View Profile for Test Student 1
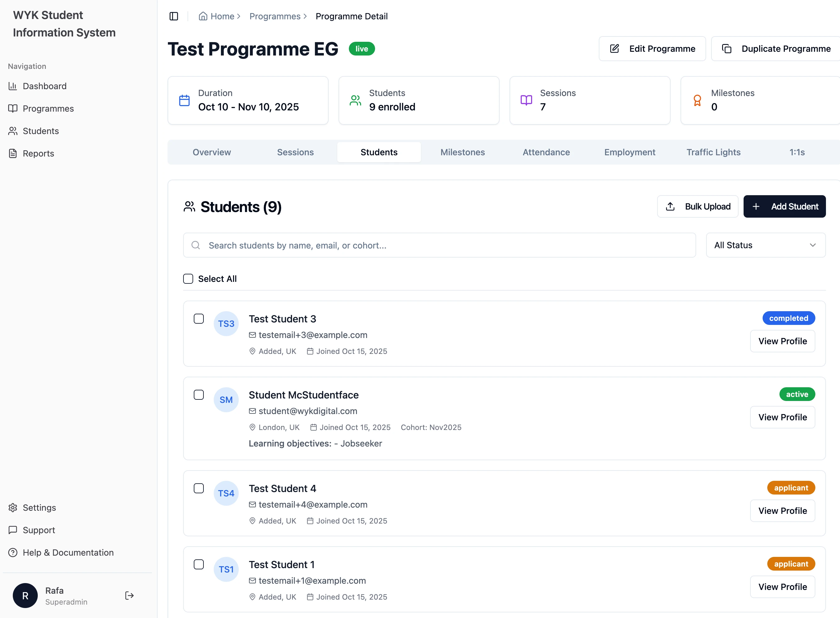This screenshot has width=840, height=618. coord(782,587)
